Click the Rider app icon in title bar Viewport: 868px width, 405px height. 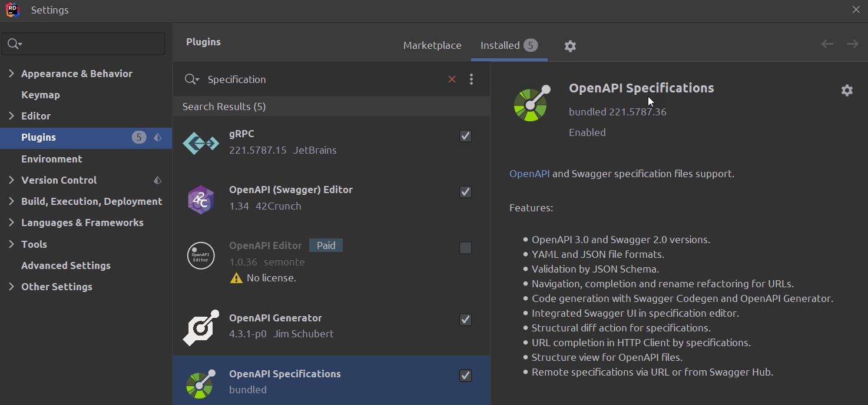pos(12,10)
